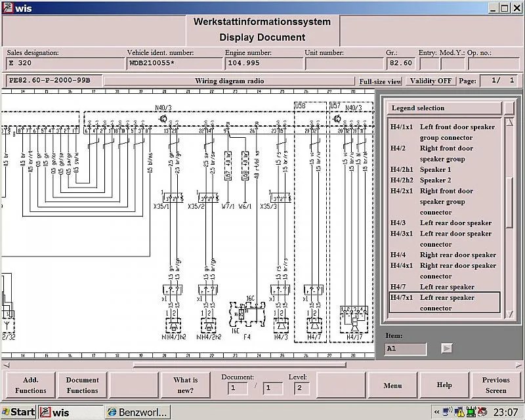
Task: Click the second Document number field
Action: coord(272,388)
